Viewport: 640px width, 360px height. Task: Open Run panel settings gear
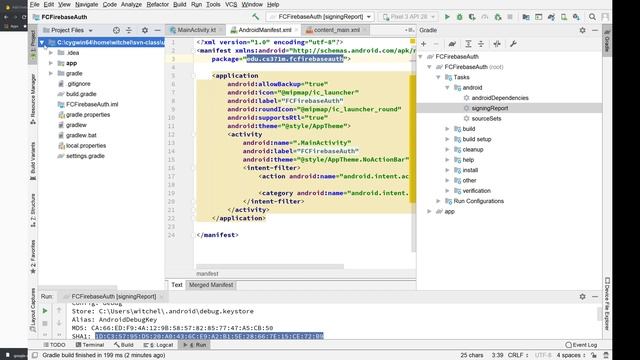pos(582,297)
